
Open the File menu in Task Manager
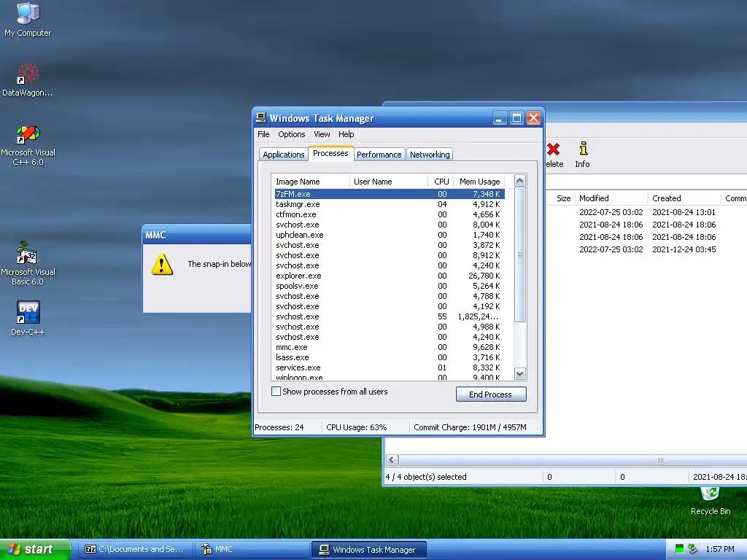263,134
